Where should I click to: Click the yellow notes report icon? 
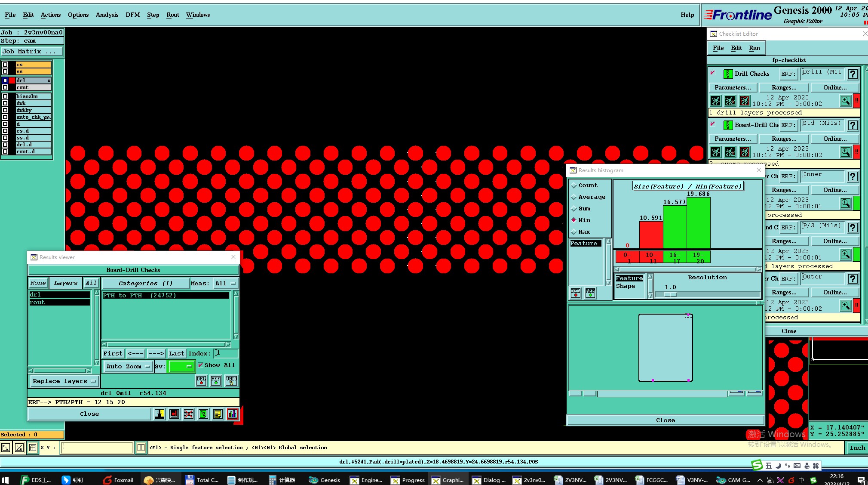click(x=218, y=414)
